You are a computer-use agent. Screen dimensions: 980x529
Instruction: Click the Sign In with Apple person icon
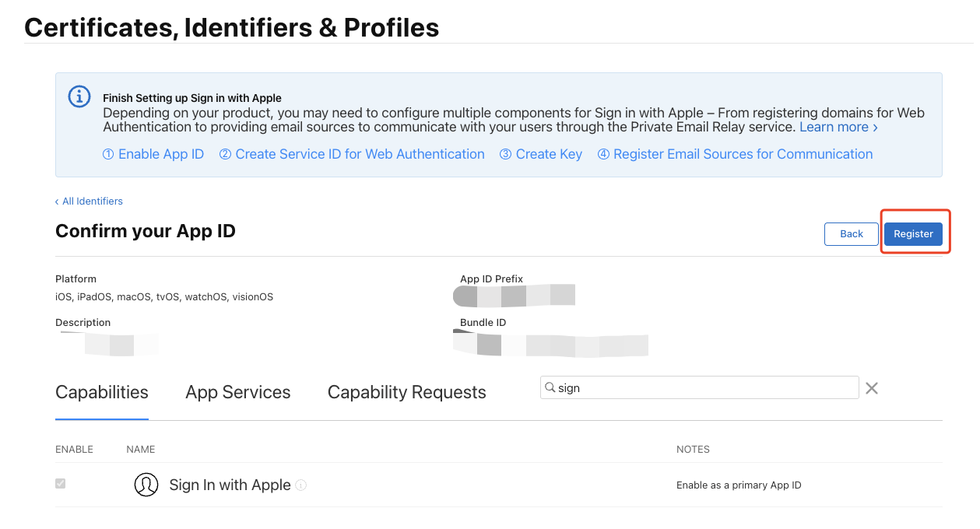[x=146, y=485]
